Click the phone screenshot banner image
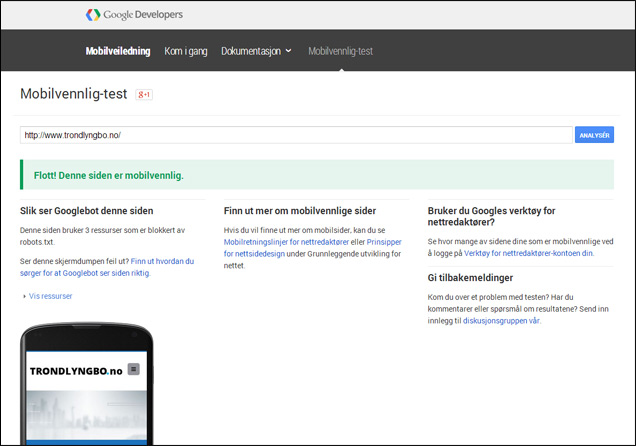The height and width of the screenshot is (446, 636). 86,415
